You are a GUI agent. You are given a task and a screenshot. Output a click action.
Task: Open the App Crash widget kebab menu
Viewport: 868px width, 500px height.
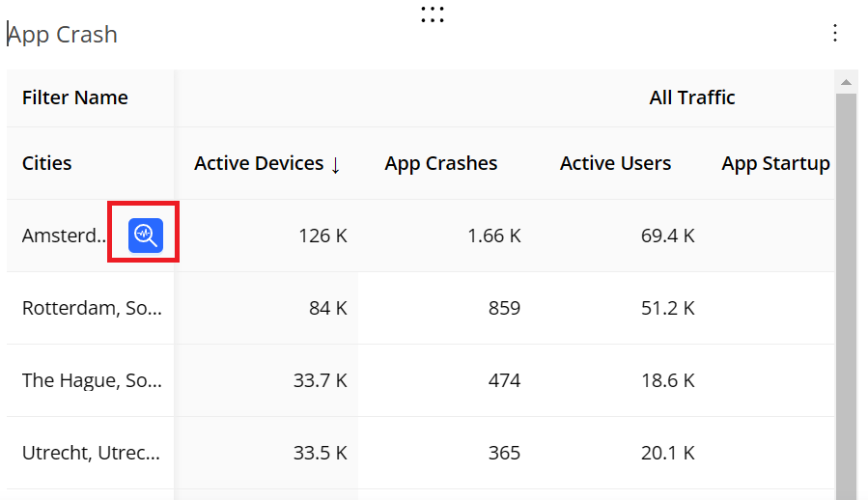click(835, 34)
